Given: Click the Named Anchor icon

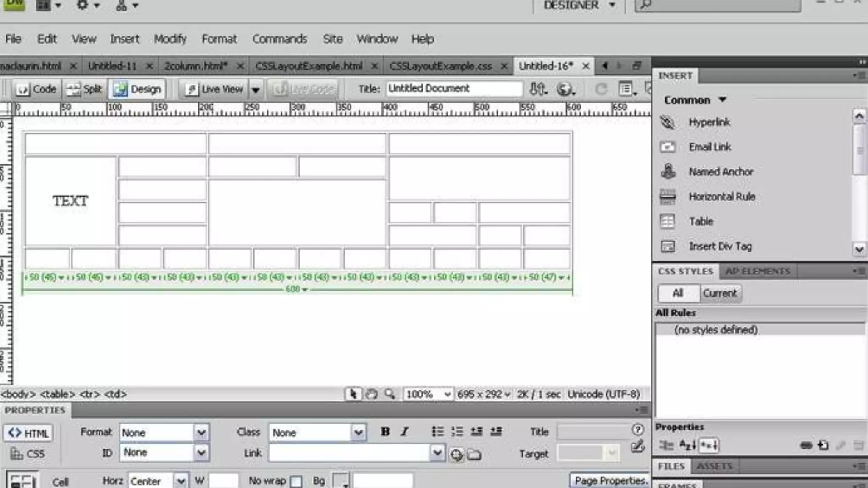Looking at the screenshot, I should coord(668,172).
